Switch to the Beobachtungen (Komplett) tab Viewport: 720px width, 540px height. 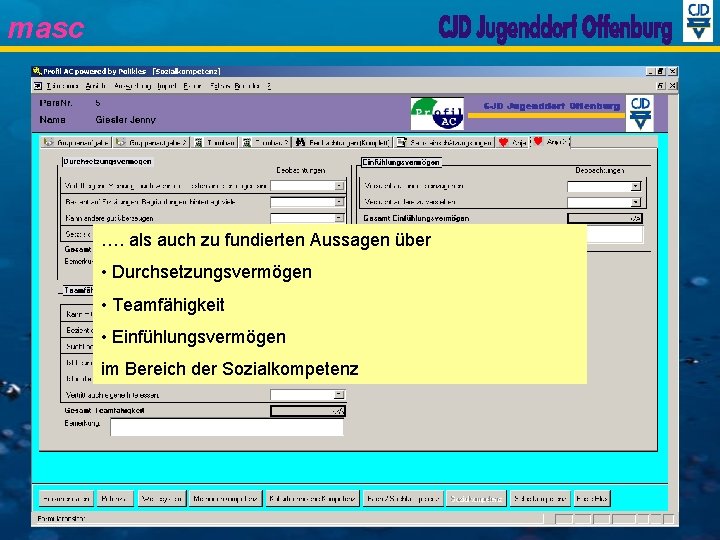(x=343, y=143)
